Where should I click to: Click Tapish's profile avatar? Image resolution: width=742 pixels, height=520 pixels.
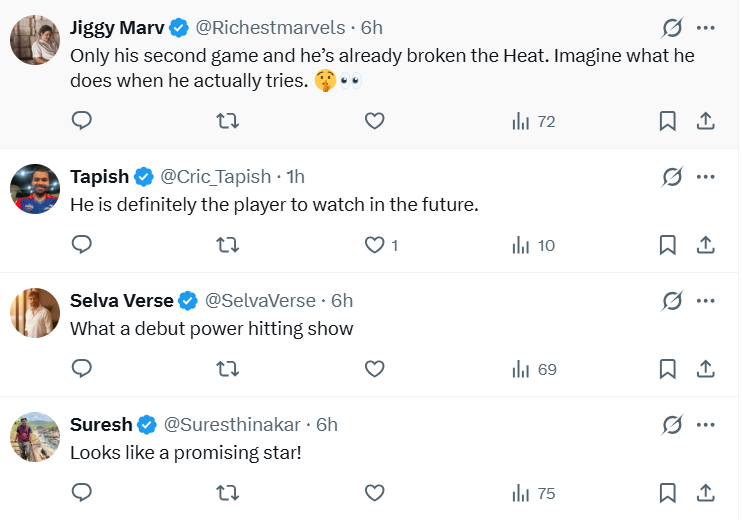click(x=34, y=188)
